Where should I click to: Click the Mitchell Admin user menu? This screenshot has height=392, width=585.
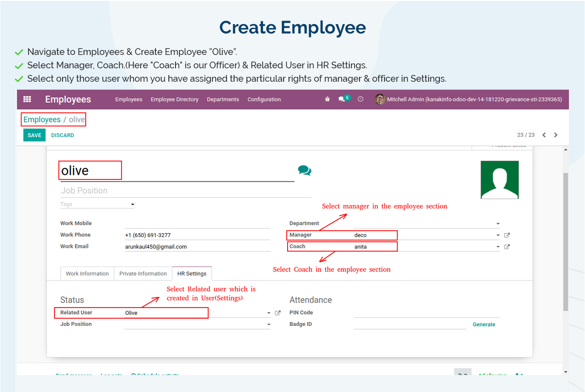468,99
